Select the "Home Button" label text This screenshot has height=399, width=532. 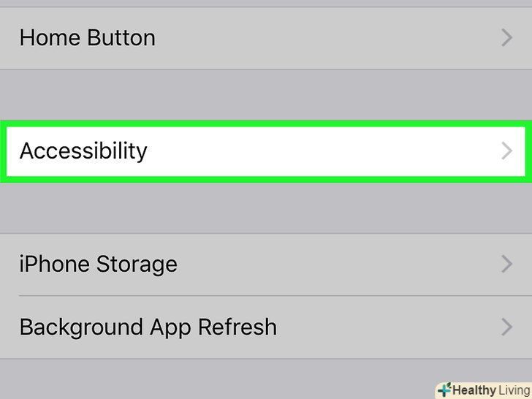(87, 38)
